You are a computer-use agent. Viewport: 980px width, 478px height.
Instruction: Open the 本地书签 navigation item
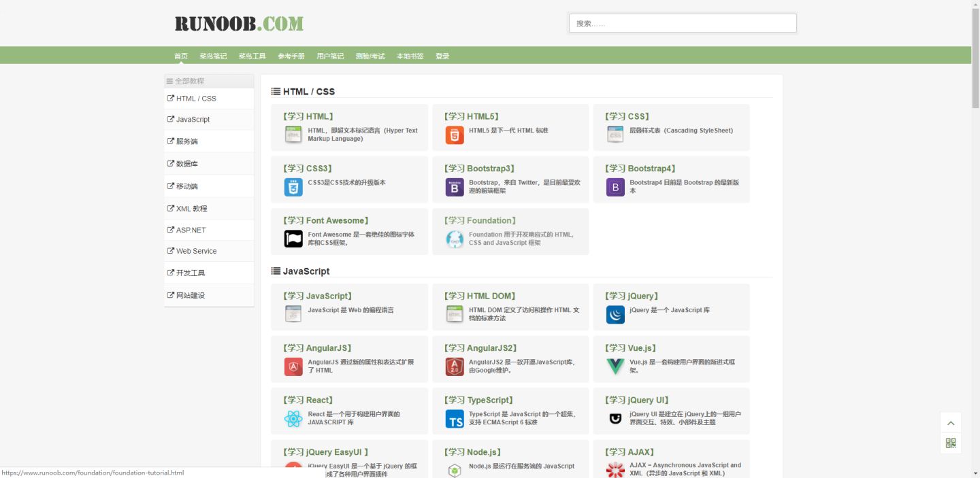coord(410,56)
